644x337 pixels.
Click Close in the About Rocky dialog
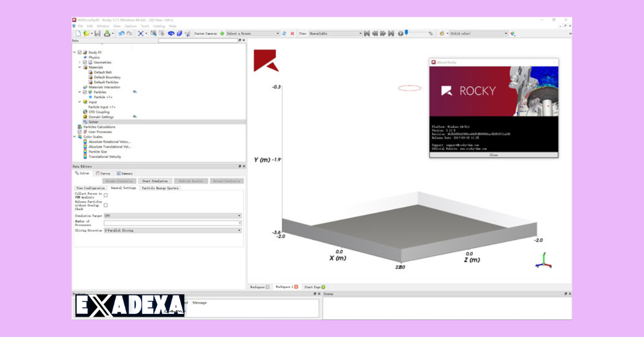point(495,156)
